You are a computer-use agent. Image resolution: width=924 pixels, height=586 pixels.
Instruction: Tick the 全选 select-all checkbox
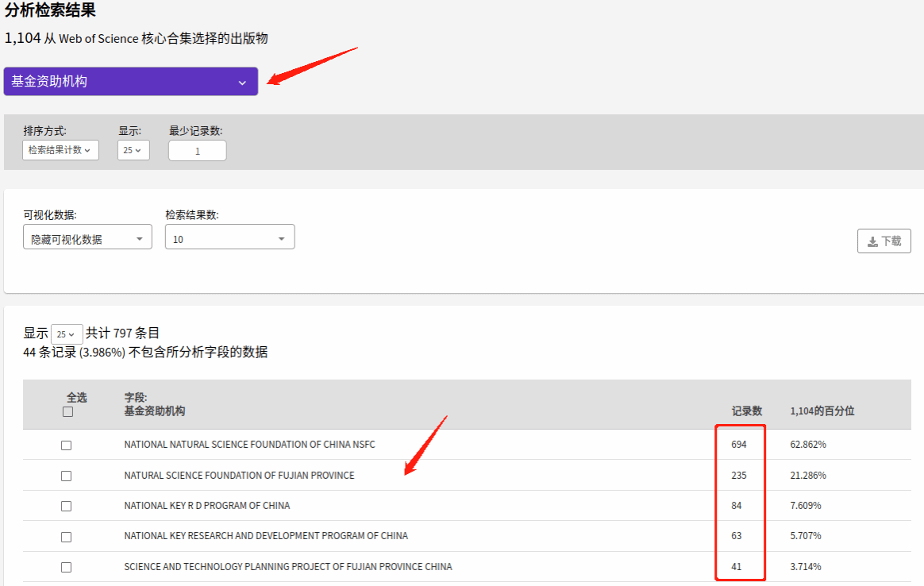point(67,411)
